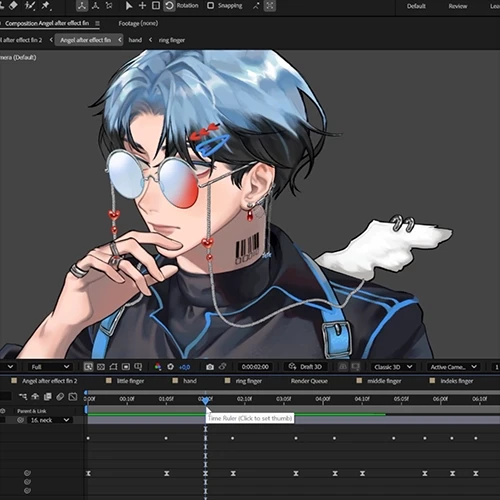Toggle the Transparency Grid

101,367
